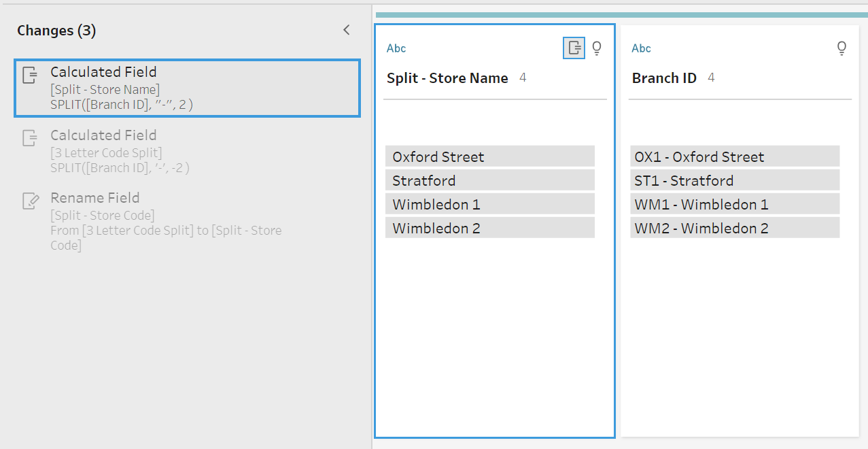Collapse the Changes pane with chevron
The height and width of the screenshot is (449, 868).
[346, 30]
